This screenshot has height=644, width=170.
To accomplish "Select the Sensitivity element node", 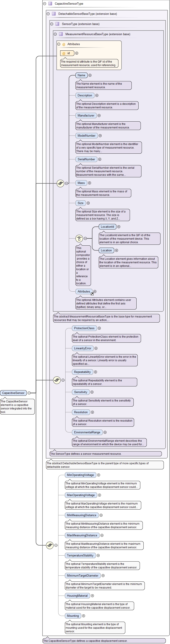I will click(81, 392).
